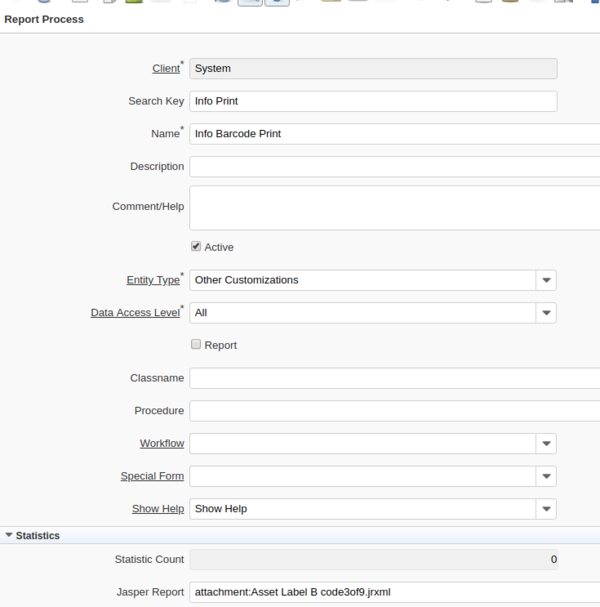Viewport: 600px width, 607px height.
Task: Enable the Report checkbox
Action: click(196, 345)
